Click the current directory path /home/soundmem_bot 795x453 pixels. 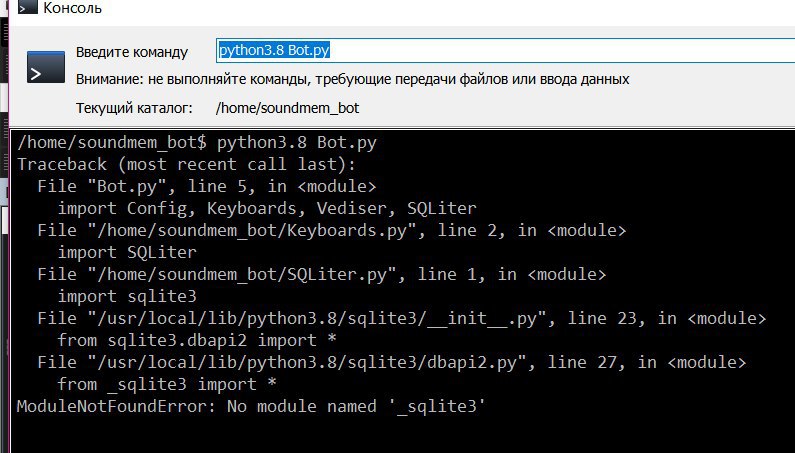(x=287, y=108)
